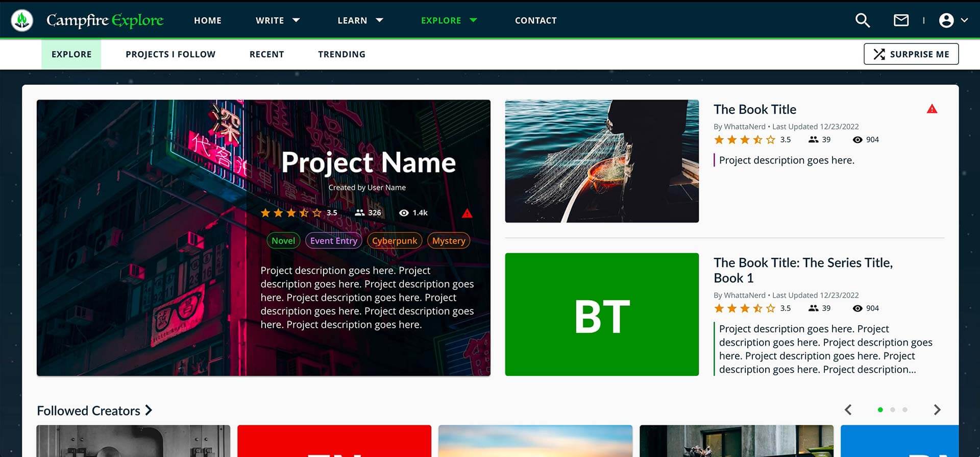Switch to the Projects I Follow tab
The width and height of the screenshot is (980, 457).
click(x=170, y=54)
